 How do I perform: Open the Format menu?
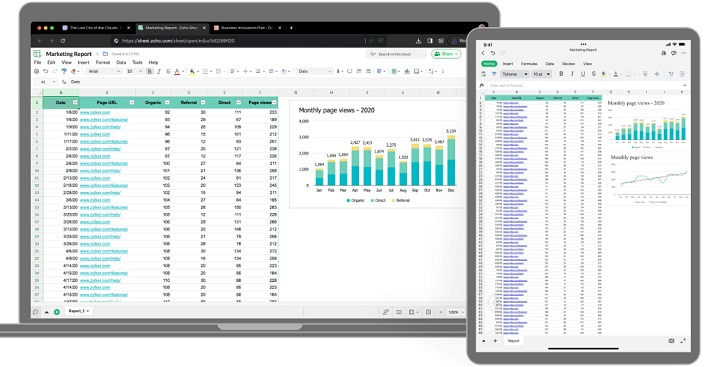[x=103, y=62]
